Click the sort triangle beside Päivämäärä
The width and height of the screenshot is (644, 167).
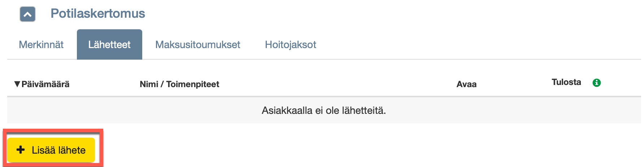click(x=17, y=84)
